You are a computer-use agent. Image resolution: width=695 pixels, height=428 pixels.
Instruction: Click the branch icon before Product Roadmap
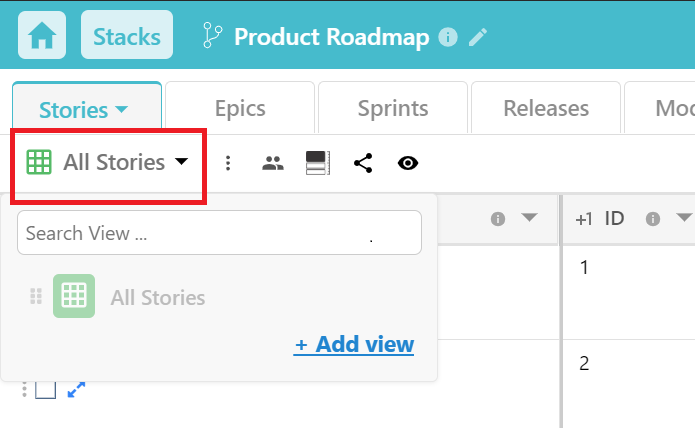coord(212,35)
